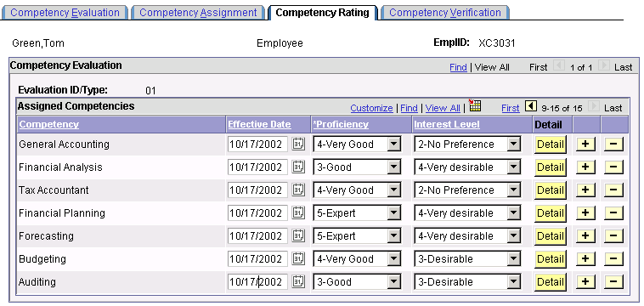Open Financial Planning Proficiency dropdown

[x=357, y=213]
